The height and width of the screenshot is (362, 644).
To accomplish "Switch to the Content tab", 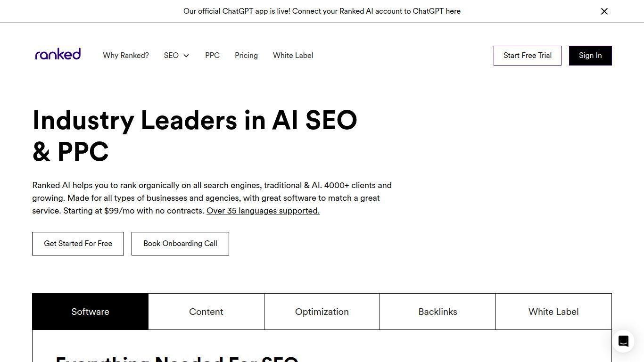I will (206, 312).
